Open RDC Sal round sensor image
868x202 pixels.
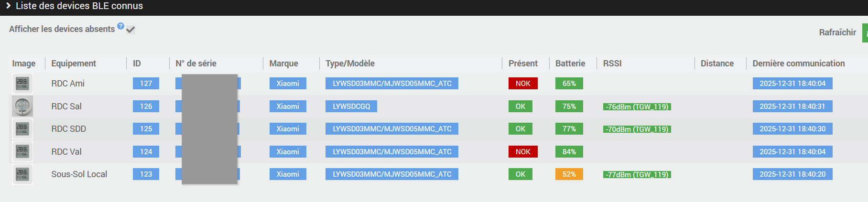click(x=22, y=106)
